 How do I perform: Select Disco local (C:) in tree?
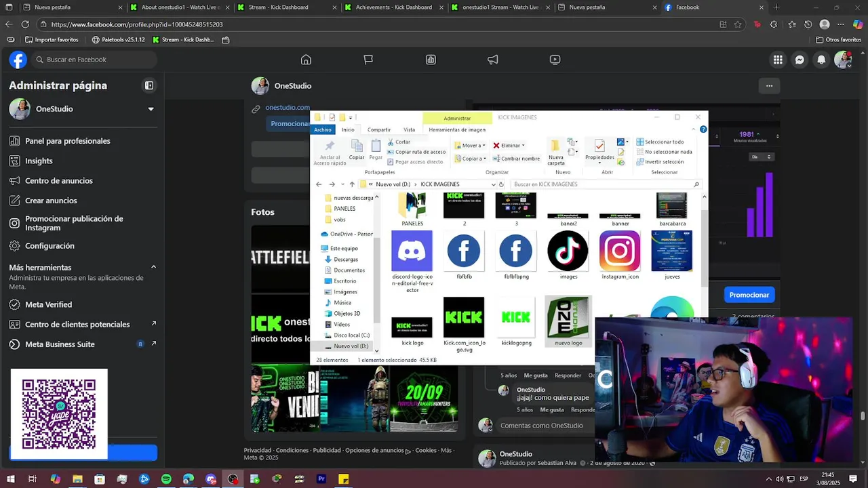(351, 335)
